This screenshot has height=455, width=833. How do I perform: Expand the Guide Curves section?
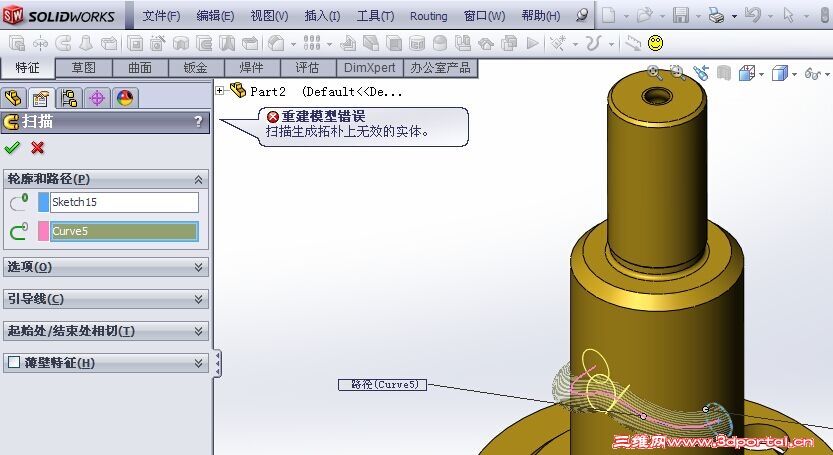click(198, 299)
